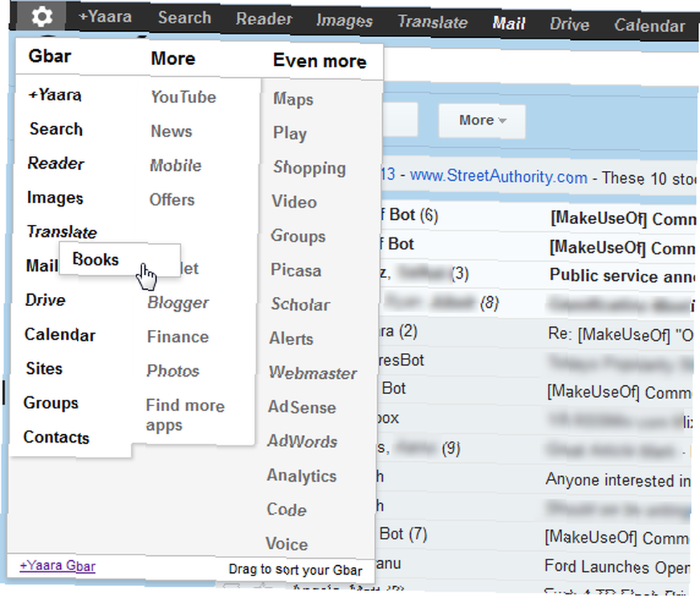Screen dimensions: 700x598
Task: Visit the www.StreetAuthority.com link
Action: (x=498, y=176)
